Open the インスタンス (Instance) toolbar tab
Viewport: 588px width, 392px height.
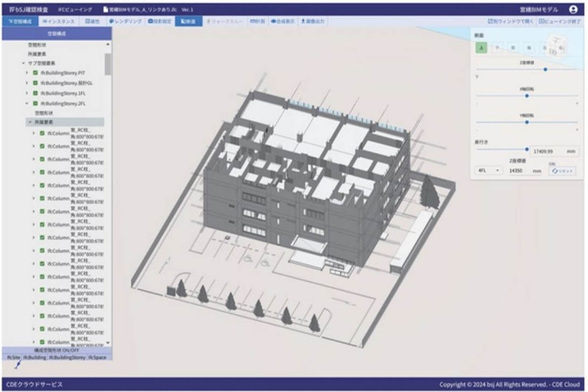(x=58, y=22)
